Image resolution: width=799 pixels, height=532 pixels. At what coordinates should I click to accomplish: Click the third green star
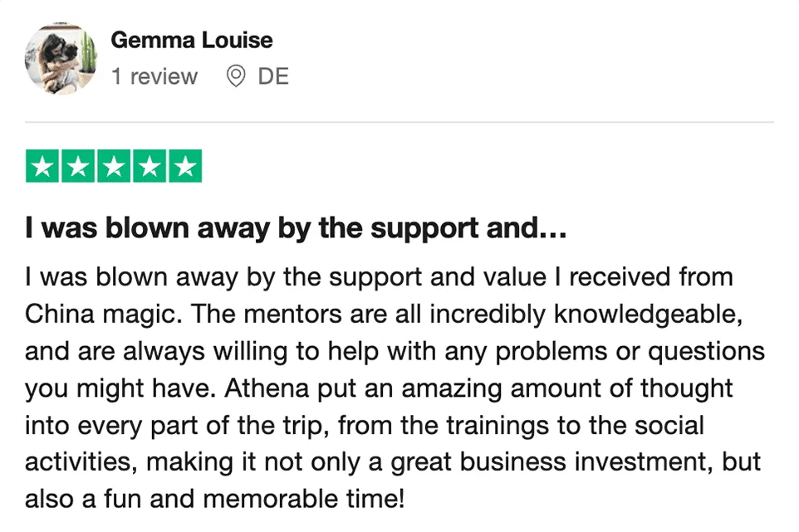click(x=114, y=166)
